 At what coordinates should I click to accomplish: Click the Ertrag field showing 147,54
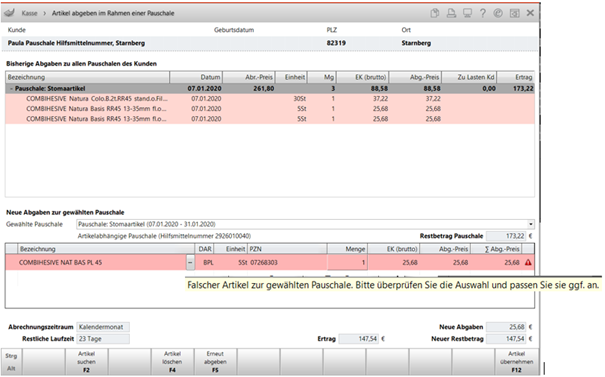(x=358, y=339)
